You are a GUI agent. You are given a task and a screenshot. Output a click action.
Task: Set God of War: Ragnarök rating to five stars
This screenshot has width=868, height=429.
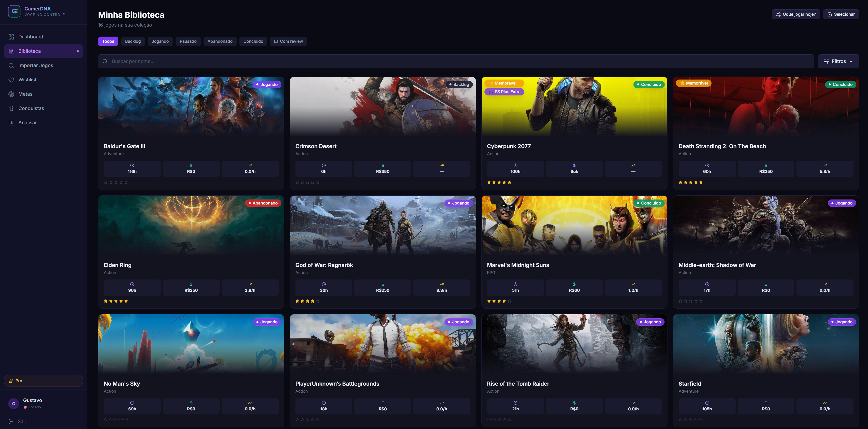[x=318, y=301]
